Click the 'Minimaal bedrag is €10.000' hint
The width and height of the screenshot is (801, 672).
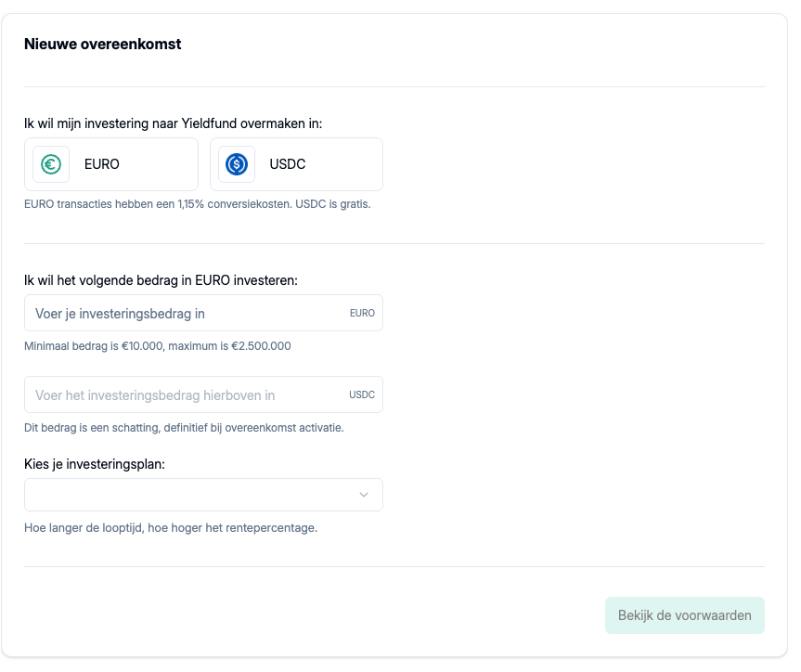158,346
